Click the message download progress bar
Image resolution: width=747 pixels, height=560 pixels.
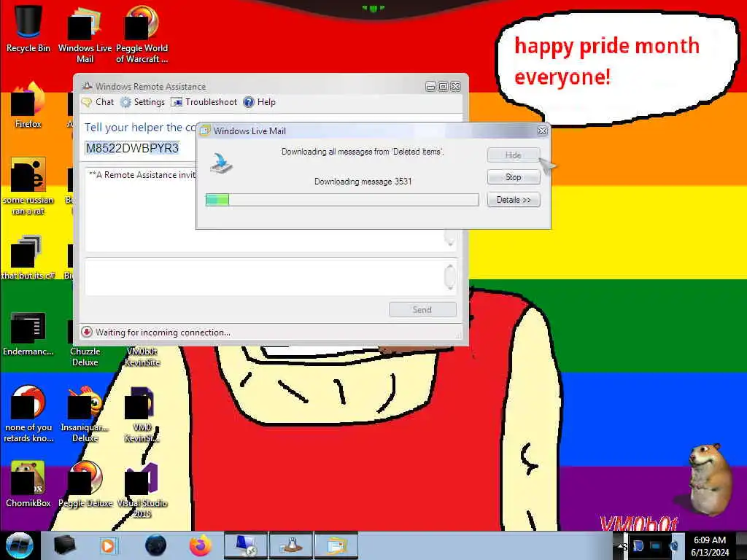click(342, 200)
